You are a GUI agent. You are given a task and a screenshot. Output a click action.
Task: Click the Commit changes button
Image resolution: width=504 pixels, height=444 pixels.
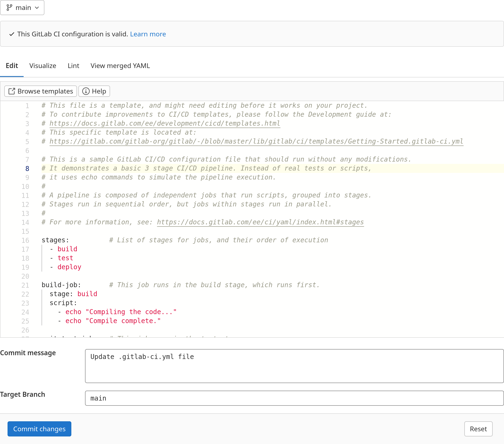39,429
